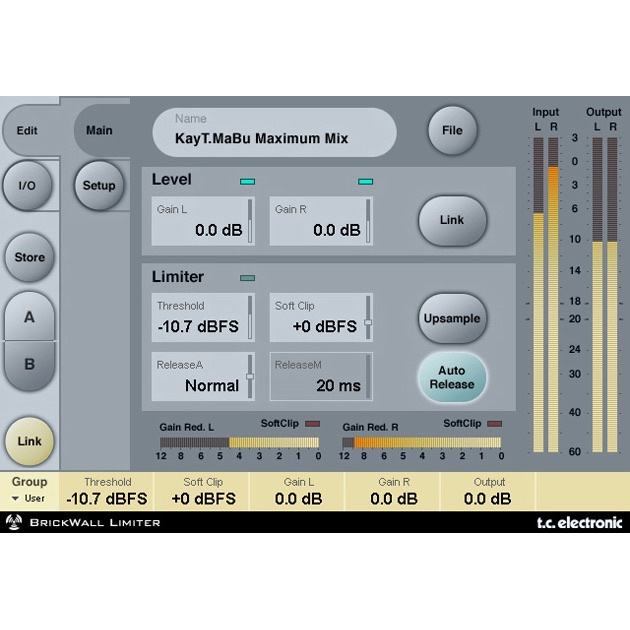Click the t.c. electronic logo

579,523
